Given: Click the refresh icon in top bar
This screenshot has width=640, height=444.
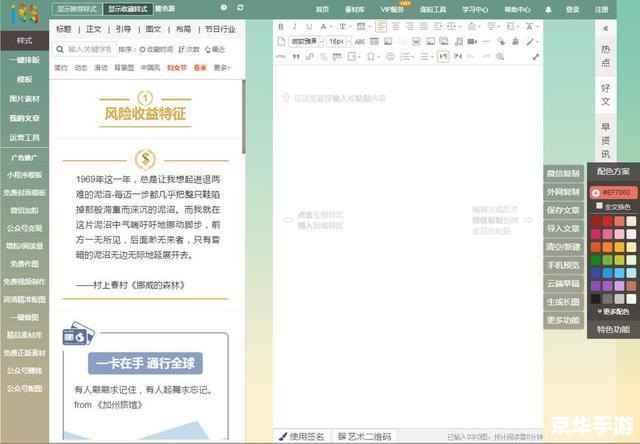Looking at the screenshot, I should coord(240,8).
